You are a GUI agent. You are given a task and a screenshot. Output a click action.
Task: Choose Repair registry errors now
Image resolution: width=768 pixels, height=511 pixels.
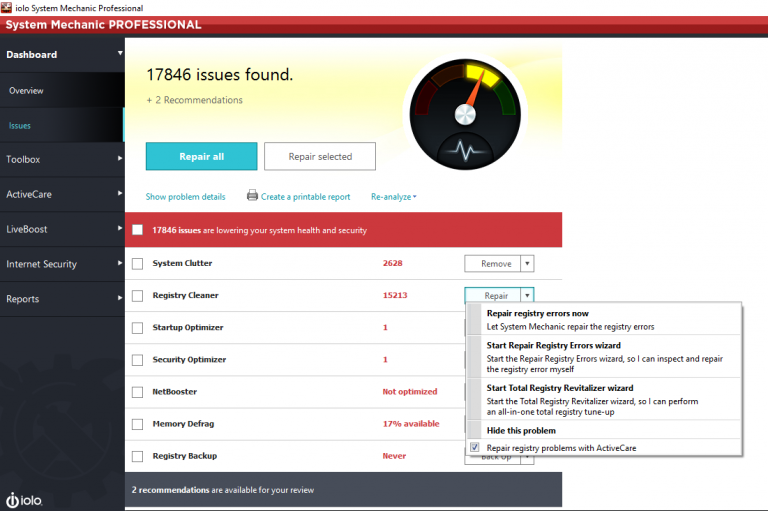point(604,319)
